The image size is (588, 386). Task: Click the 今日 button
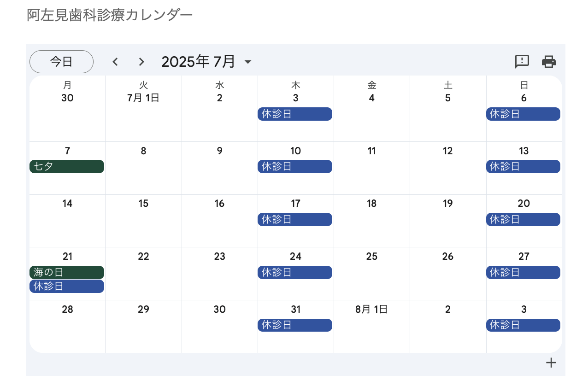[x=61, y=62]
